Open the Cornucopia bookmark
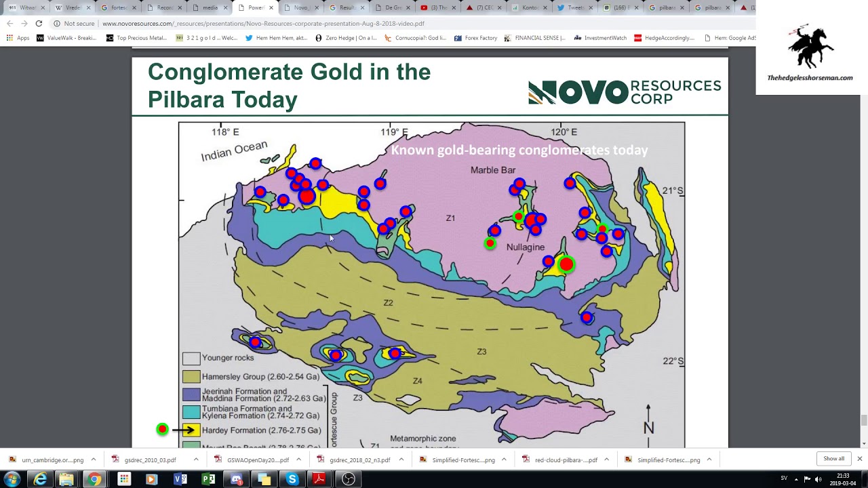 tap(415, 38)
